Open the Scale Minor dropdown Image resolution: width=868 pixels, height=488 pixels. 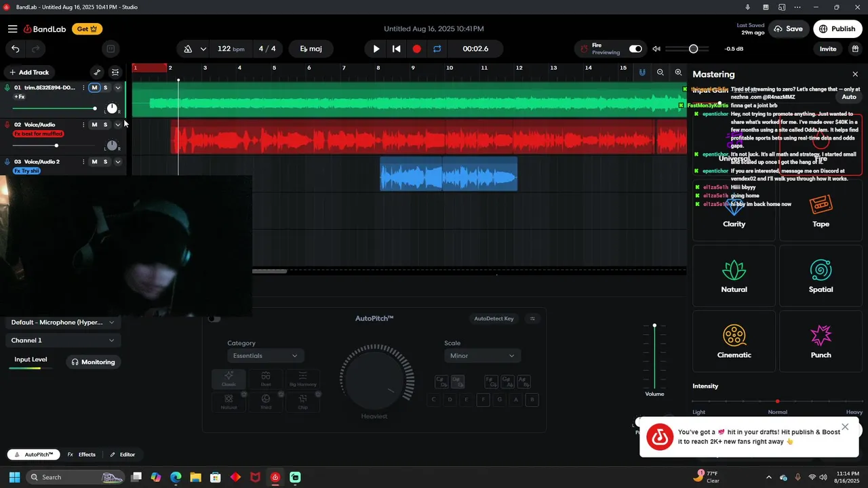482,356
